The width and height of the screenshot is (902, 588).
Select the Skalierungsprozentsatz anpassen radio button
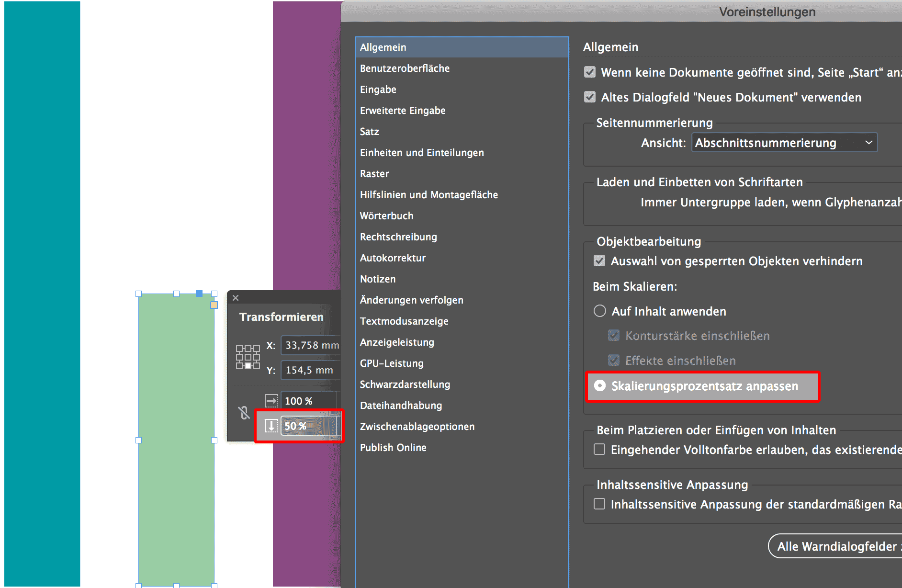click(600, 386)
